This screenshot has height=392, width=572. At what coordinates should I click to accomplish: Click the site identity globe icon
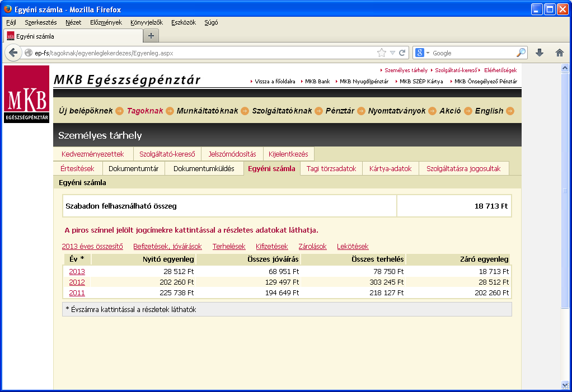(x=29, y=53)
